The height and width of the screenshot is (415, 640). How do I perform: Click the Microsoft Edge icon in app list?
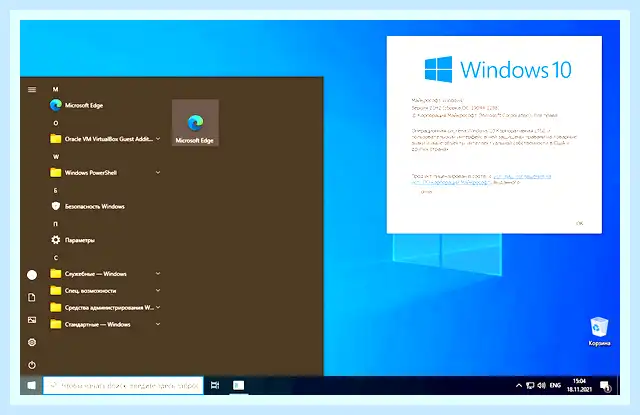pos(56,105)
